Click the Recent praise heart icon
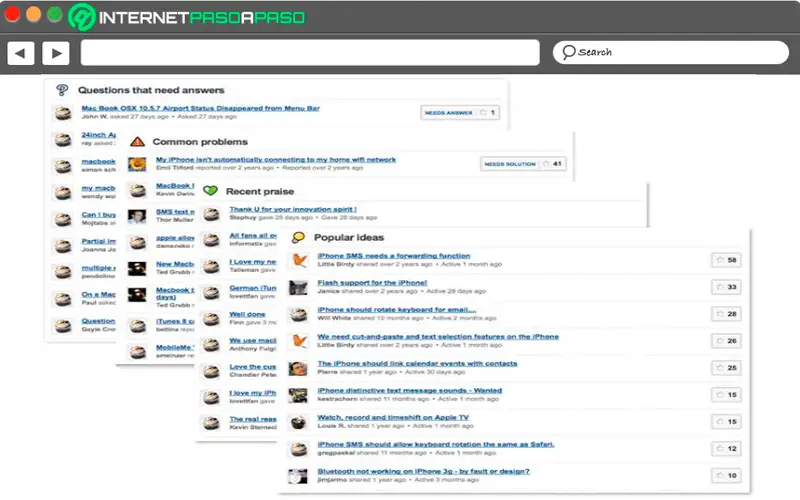 210,191
